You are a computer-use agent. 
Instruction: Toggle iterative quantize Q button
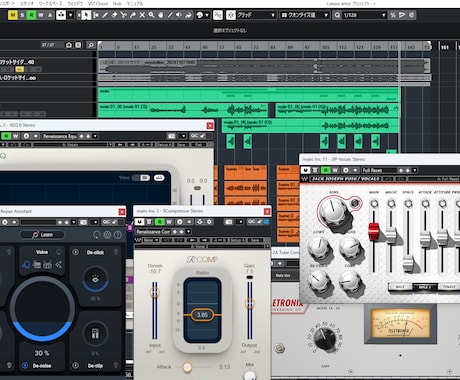(337, 15)
